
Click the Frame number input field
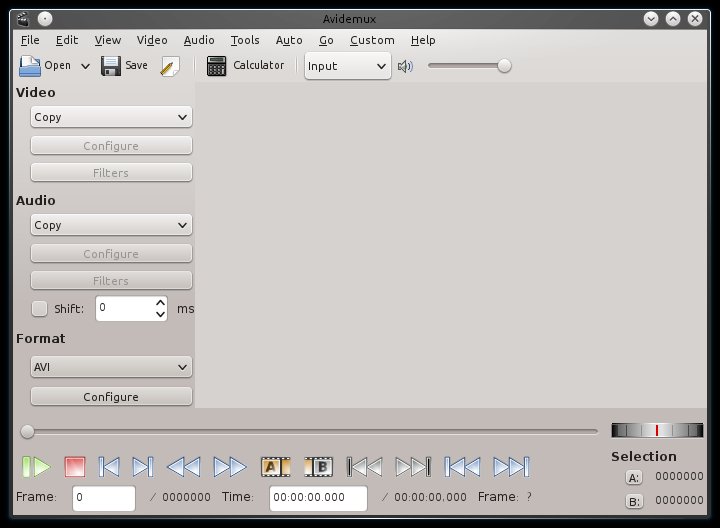point(104,498)
